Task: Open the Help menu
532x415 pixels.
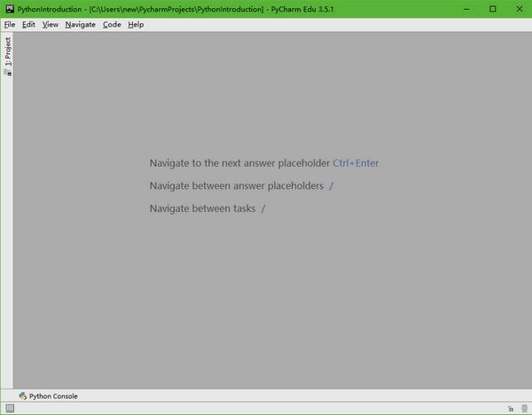Action: [x=136, y=25]
